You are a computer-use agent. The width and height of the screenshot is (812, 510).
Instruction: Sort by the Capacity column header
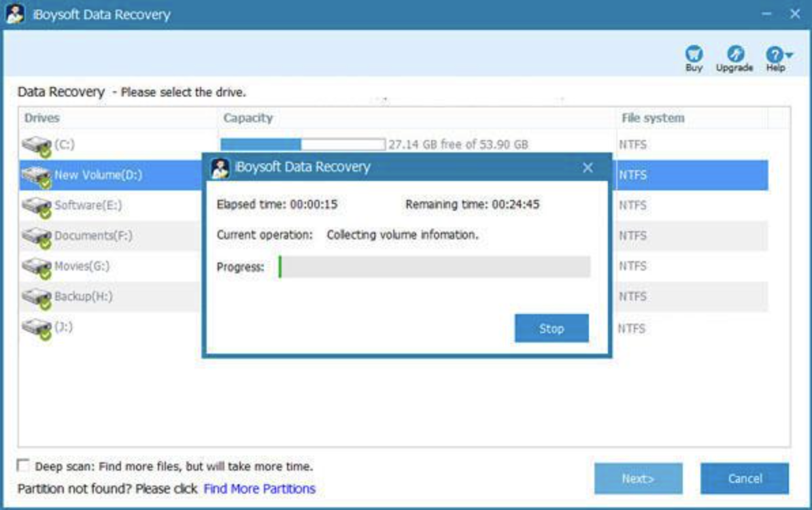248,118
